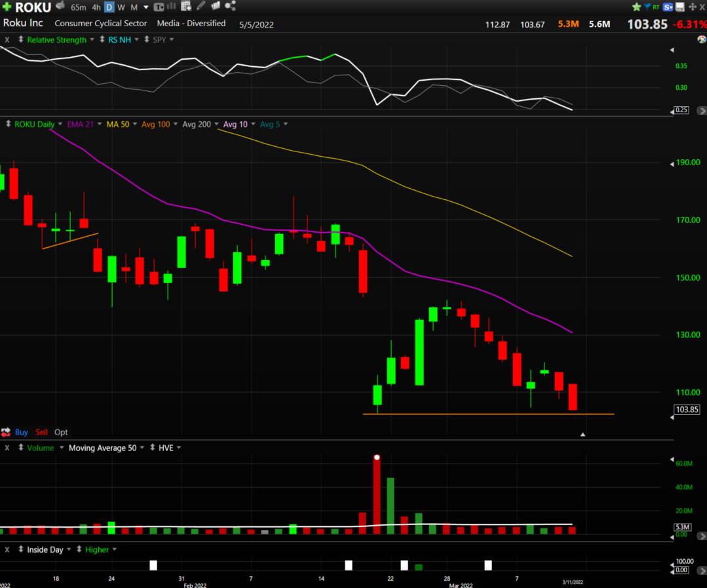The image size is (707, 588).
Task: Open the Avg 100 indicator dropdown
Action: pos(176,123)
